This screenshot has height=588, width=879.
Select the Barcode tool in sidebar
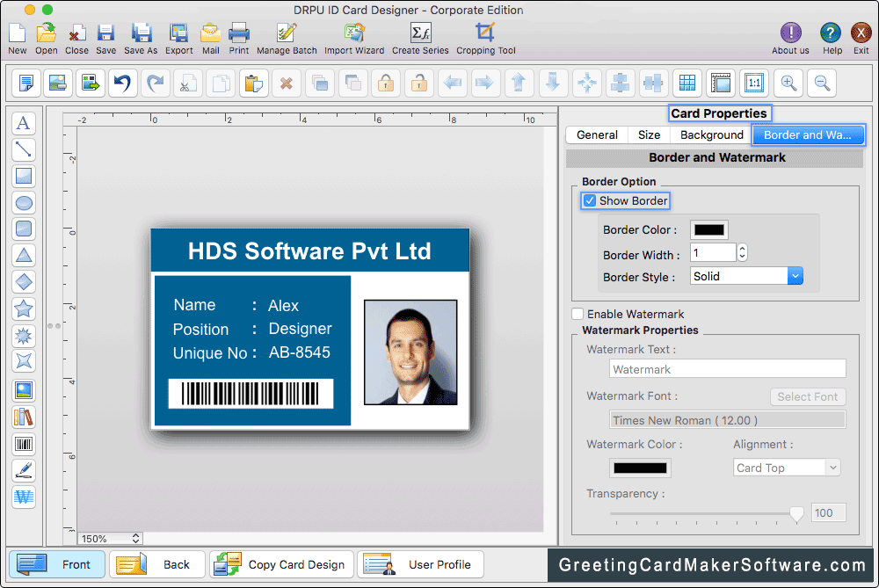(x=24, y=445)
